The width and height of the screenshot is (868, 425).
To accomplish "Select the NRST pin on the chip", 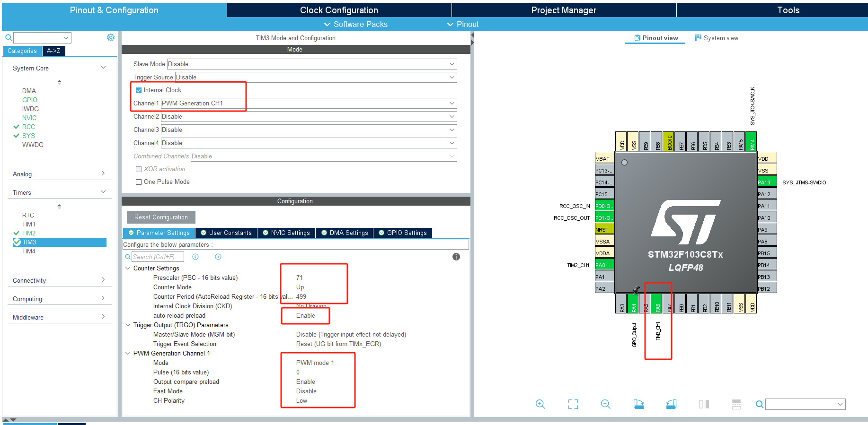I will pos(604,229).
